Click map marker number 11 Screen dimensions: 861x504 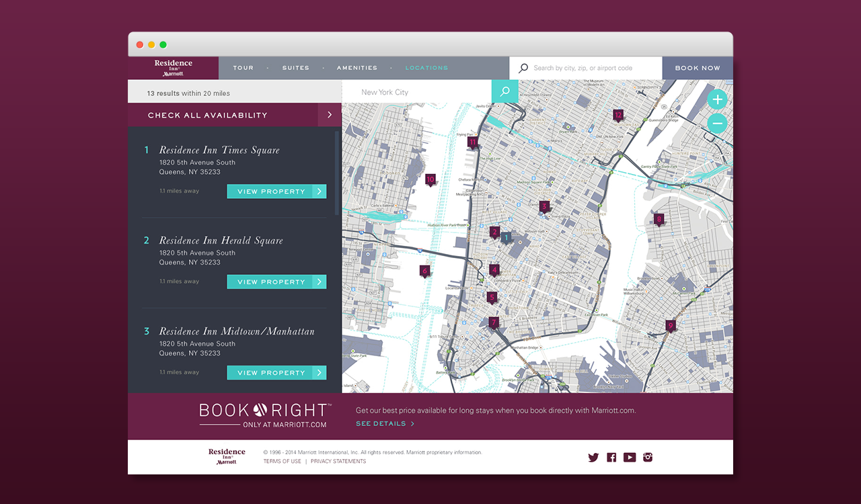pos(473,142)
